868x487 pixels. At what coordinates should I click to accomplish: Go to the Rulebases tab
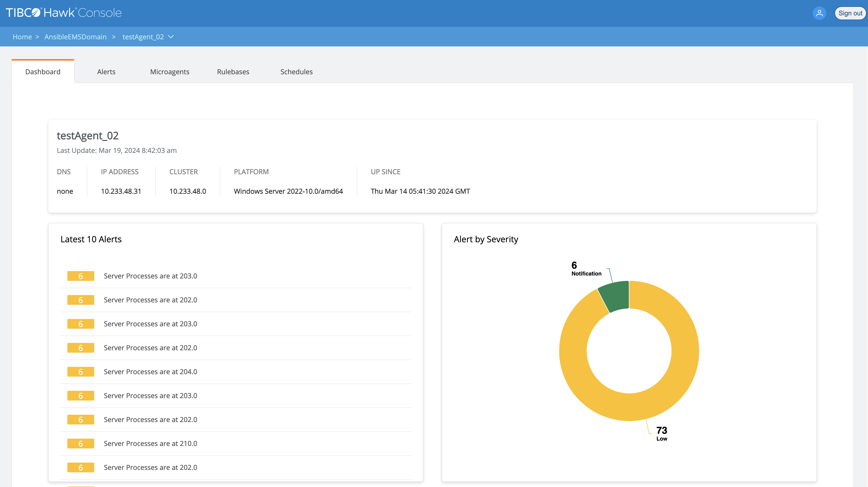(233, 72)
